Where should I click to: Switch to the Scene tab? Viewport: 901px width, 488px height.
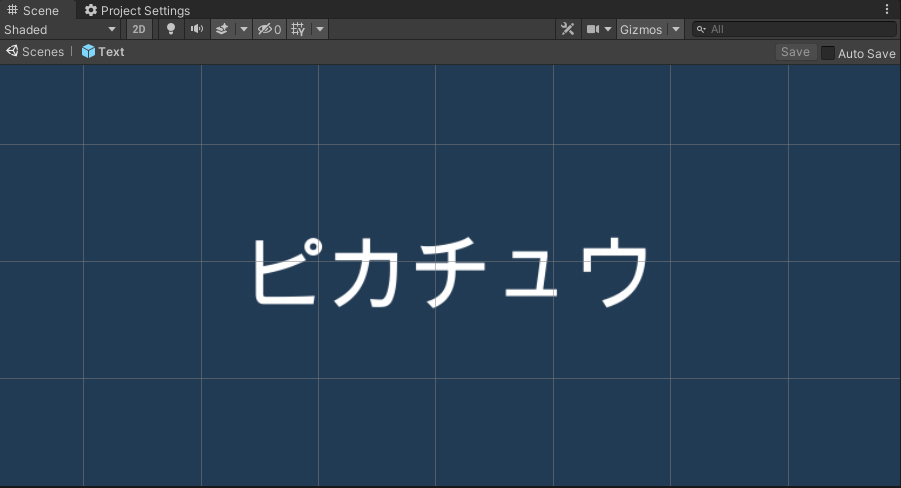(33, 10)
